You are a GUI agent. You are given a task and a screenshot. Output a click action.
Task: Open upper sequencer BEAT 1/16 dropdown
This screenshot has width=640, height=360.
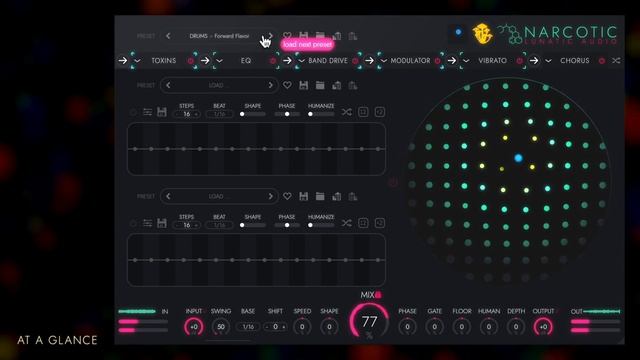(x=220, y=114)
